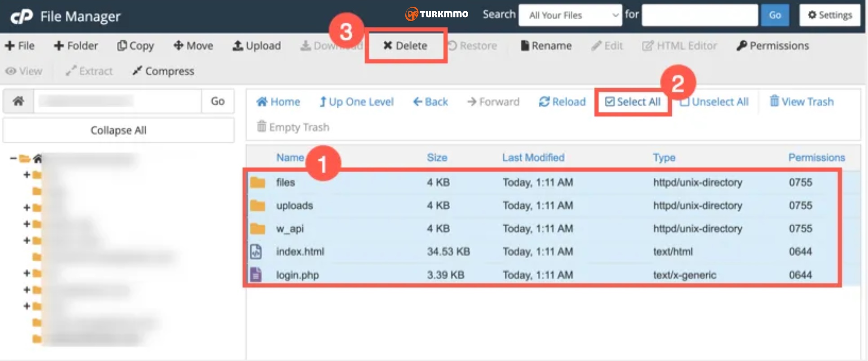Click the 34.53 KB size cell
868x361 pixels.
click(448, 251)
